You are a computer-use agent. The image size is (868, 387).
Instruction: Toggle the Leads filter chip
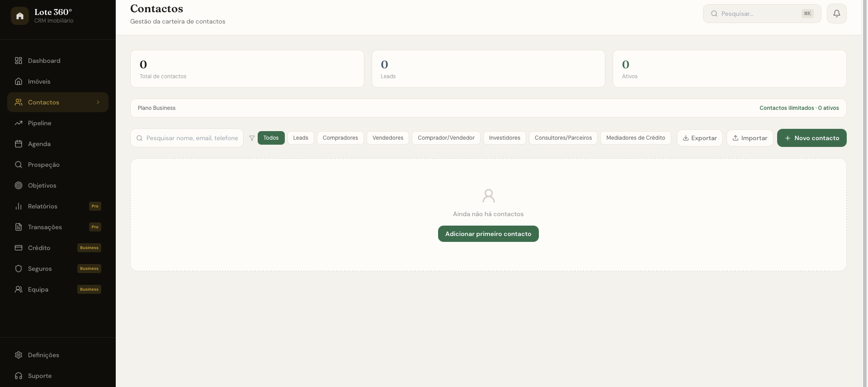tap(301, 138)
